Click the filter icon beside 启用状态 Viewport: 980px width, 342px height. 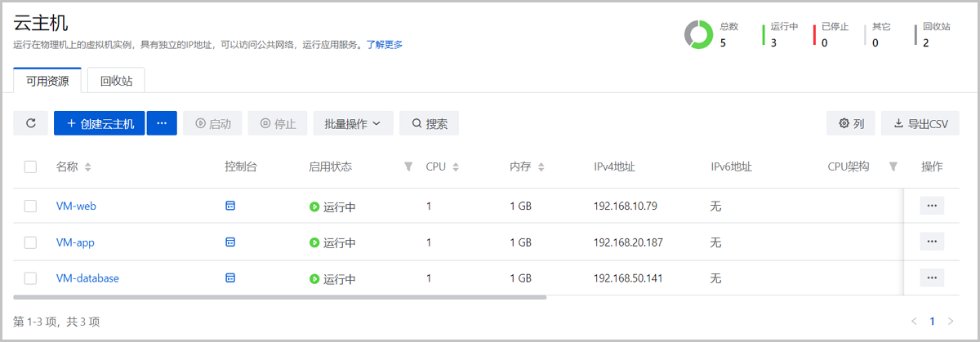[x=408, y=167]
